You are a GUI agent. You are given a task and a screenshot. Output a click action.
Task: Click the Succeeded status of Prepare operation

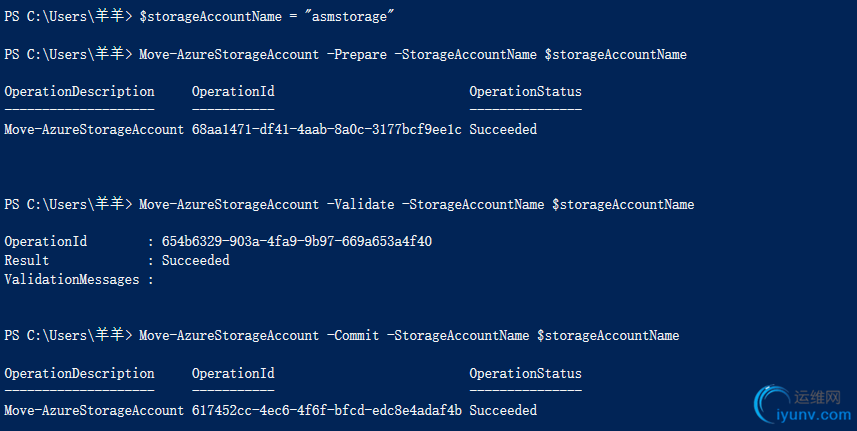pyautogui.click(x=503, y=129)
